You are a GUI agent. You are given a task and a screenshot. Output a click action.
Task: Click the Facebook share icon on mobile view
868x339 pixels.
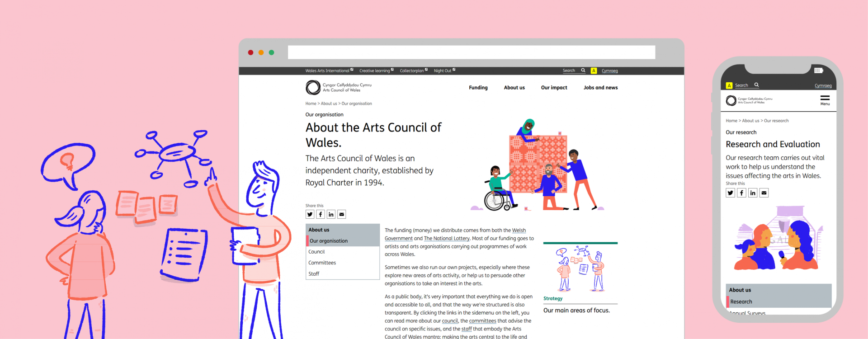(741, 193)
